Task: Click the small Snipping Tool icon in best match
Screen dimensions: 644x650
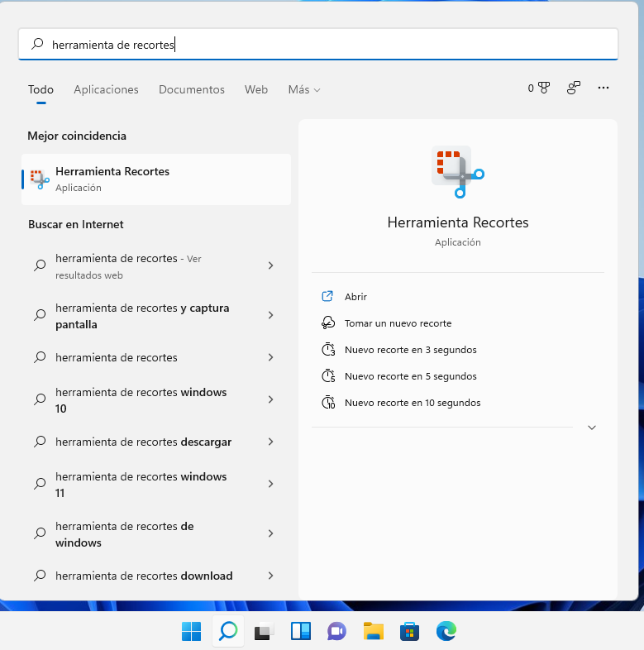Action: coord(40,179)
